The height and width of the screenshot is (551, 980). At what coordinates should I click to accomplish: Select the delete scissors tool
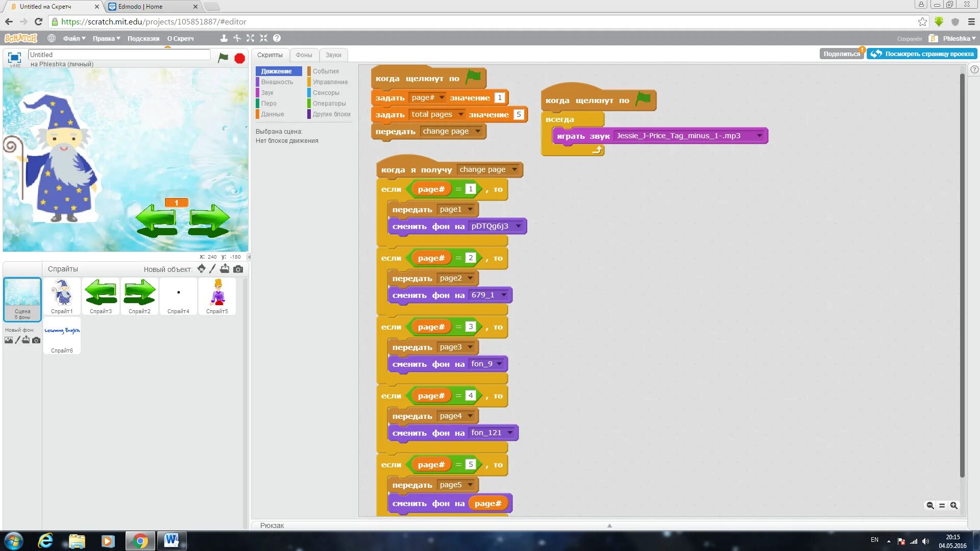tap(237, 38)
